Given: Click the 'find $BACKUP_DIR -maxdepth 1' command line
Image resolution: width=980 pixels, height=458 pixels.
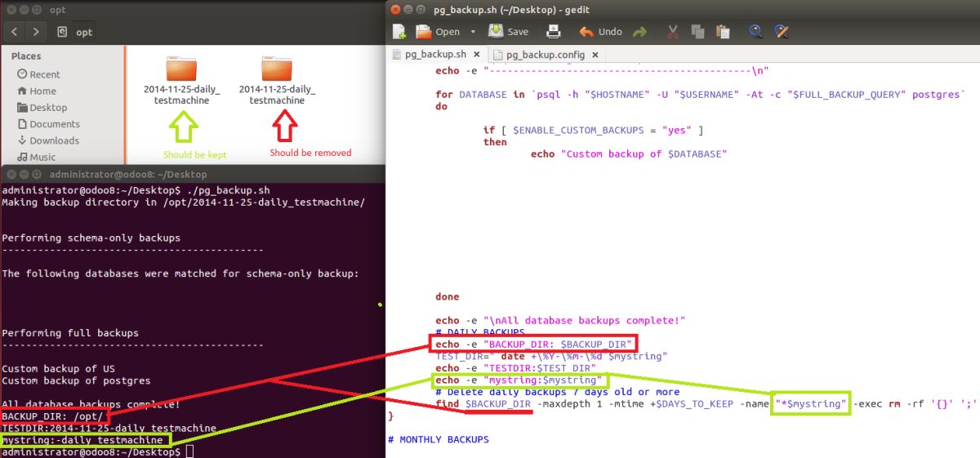Looking at the screenshot, I should tap(706, 403).
